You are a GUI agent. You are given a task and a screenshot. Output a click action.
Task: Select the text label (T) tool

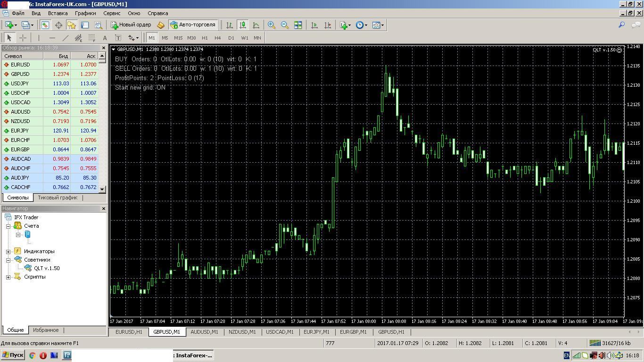pyautogui.click(x=118, y=38)
